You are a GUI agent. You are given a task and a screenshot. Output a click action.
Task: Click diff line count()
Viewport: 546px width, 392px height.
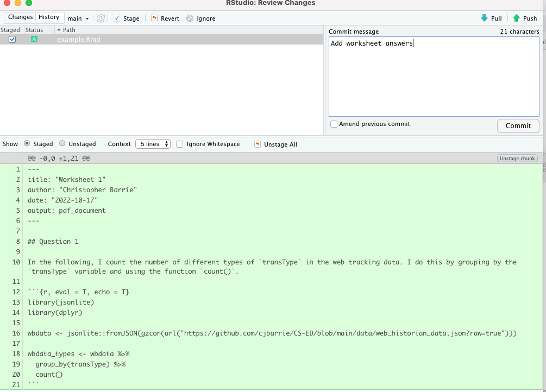click(49, 375)
